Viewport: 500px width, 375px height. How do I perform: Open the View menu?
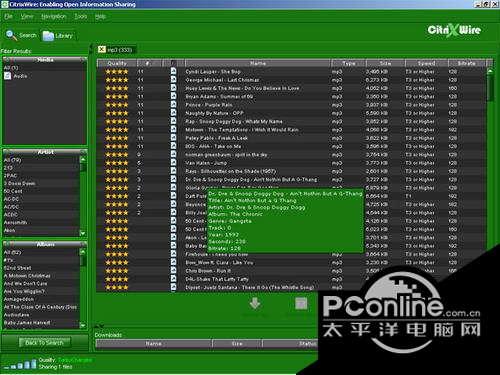click(x=27, y=16)
